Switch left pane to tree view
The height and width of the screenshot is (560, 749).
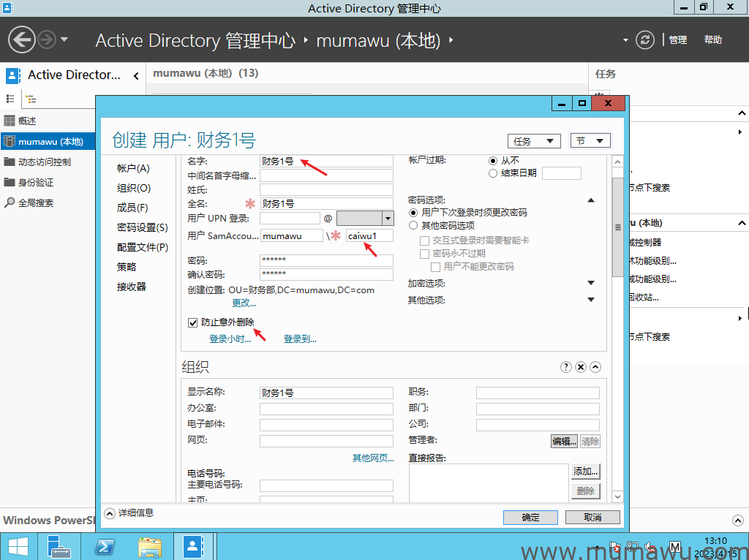pyautogui.click(x=31, y=99)
